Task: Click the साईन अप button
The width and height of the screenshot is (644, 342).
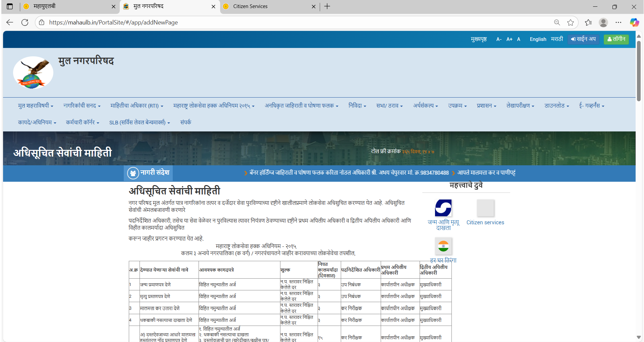Action: pos(583,39)
